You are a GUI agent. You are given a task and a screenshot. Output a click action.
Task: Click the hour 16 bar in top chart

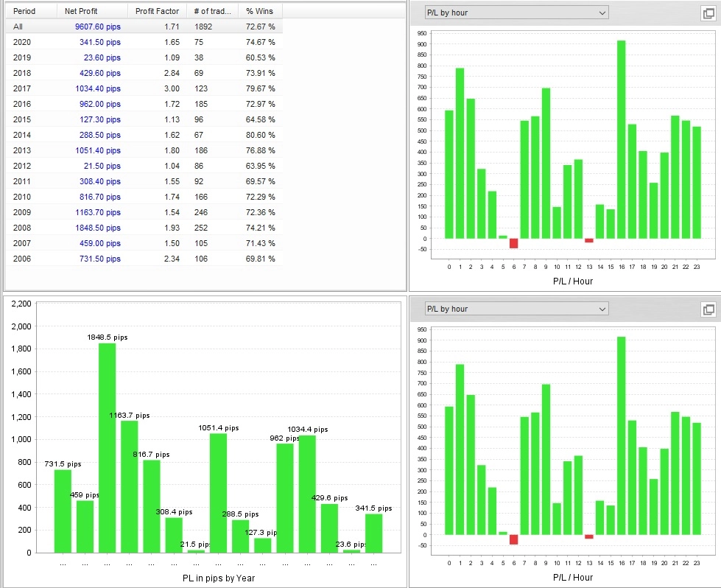(622, 139)
